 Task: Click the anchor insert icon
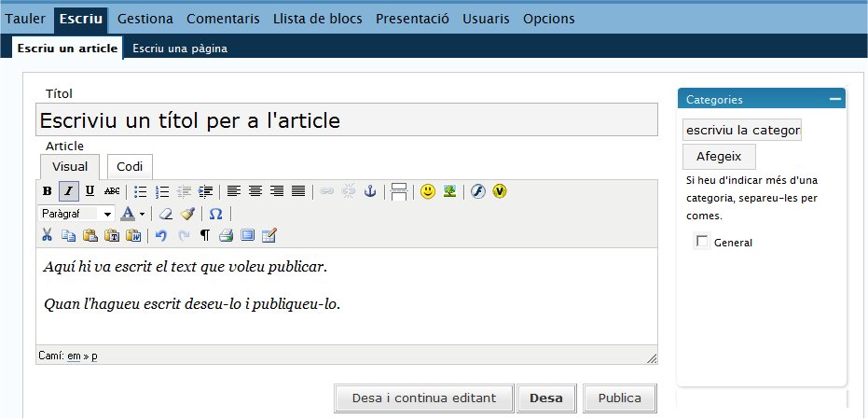point(369,191)
